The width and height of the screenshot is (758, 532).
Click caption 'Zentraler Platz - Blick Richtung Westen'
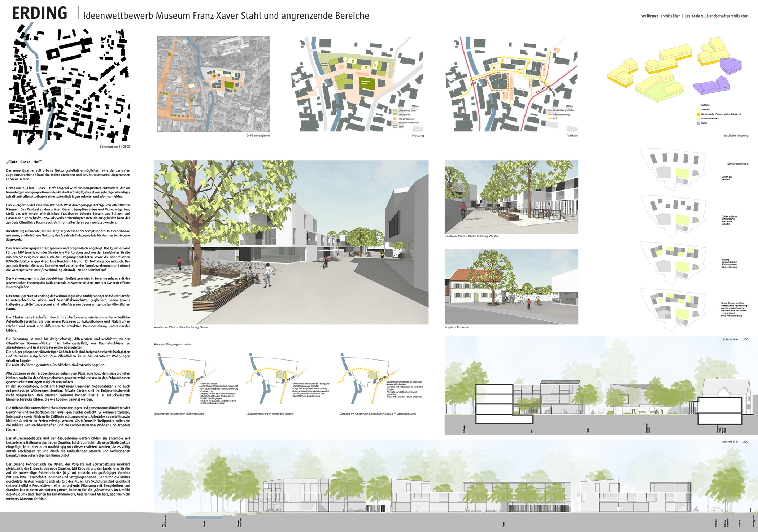[472, 236]
